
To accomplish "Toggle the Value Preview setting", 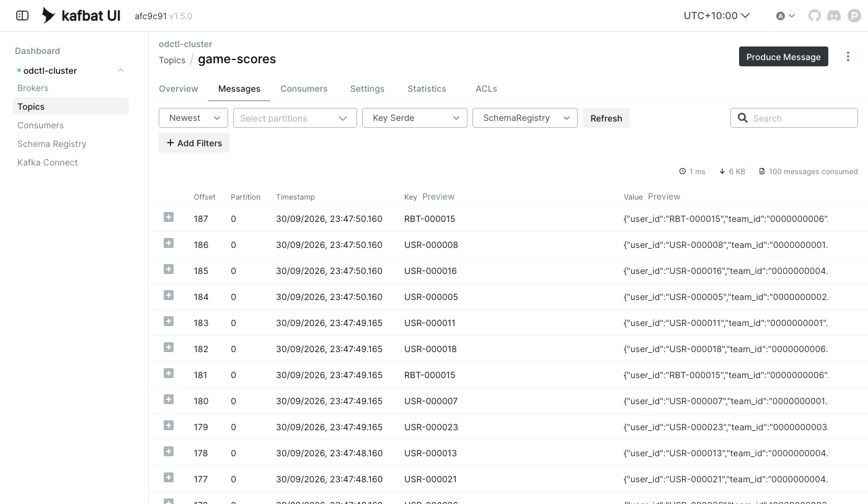I will 664,197.
